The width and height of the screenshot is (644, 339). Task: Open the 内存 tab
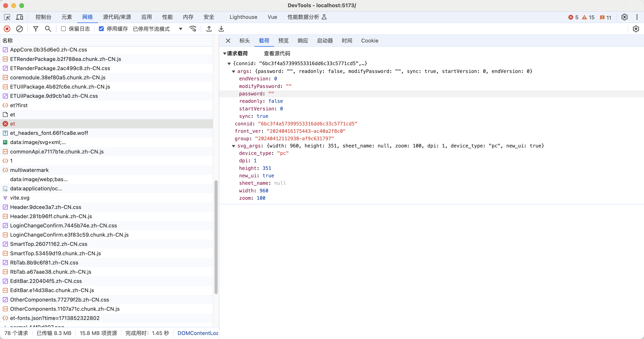pyautogui.click(x=188, y=17)
